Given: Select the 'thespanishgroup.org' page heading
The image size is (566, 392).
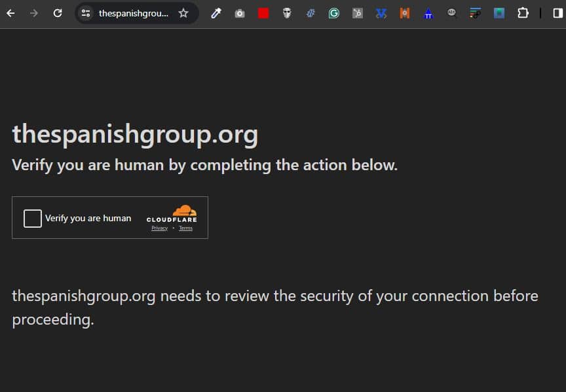Looking at the screenshot, I should (x=135, y=135).
